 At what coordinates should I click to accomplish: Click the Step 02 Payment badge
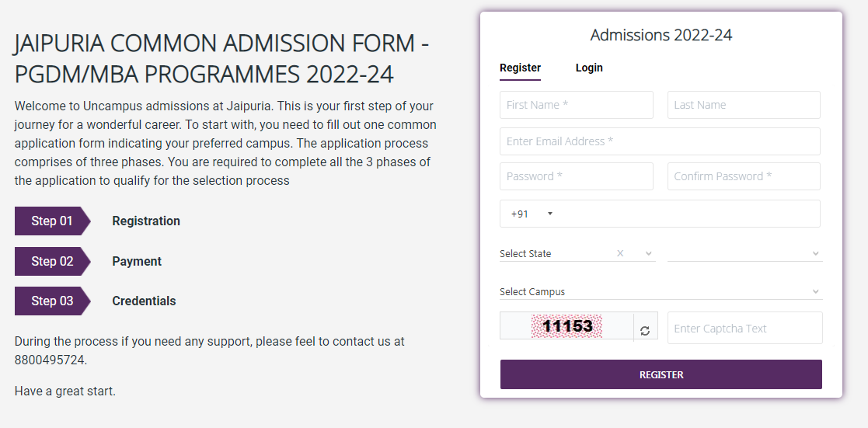click(x=52, y=261)
